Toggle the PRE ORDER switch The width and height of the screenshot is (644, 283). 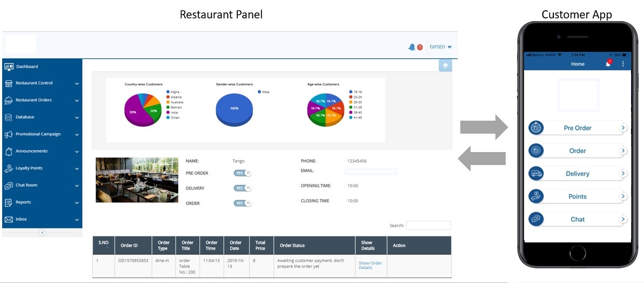[x=243, y=173]
